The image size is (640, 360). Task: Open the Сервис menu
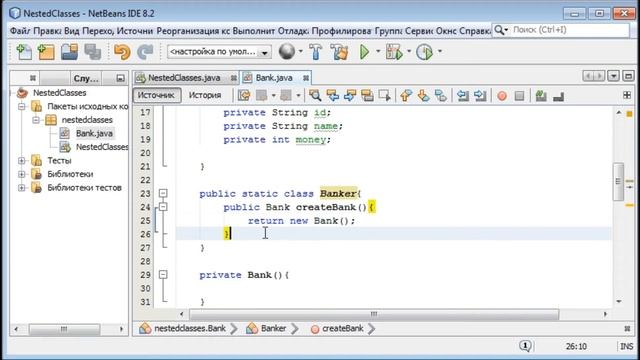[x=418, y=31]
